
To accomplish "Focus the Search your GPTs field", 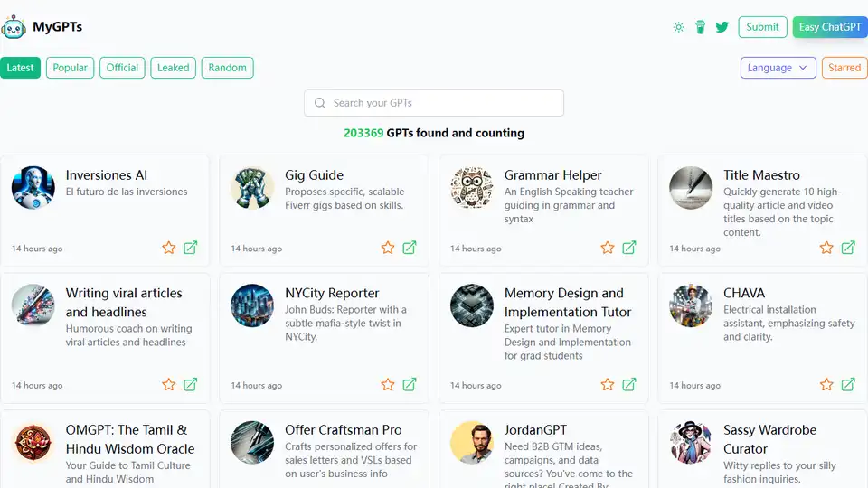I will click(x=443, y=103).
